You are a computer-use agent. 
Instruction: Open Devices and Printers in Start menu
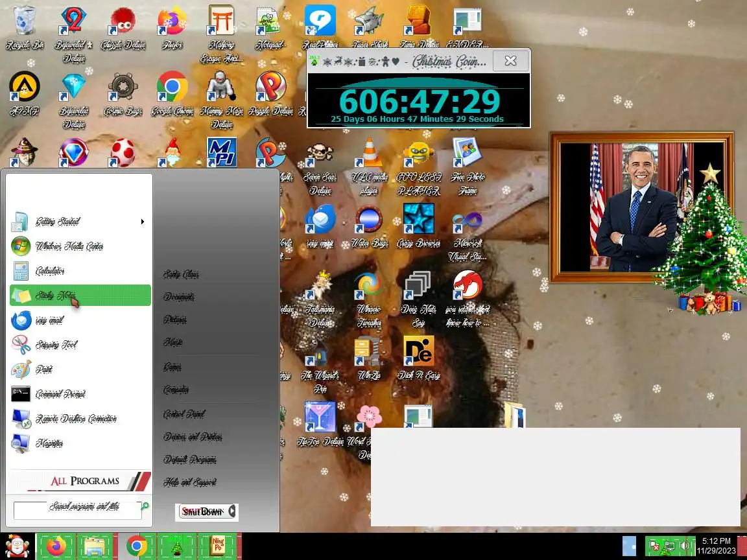pyautogui.click(x=193, y=437)
